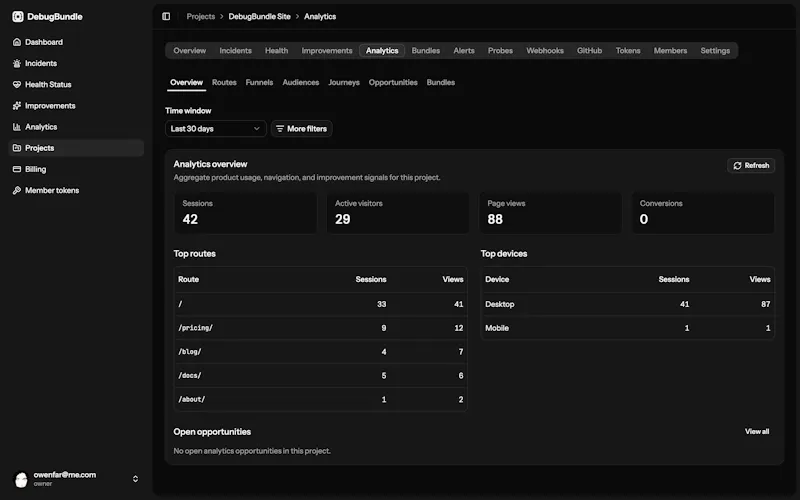
Task: Click the DebugBundle Site breadcrumb
Action: coord(259,16)
